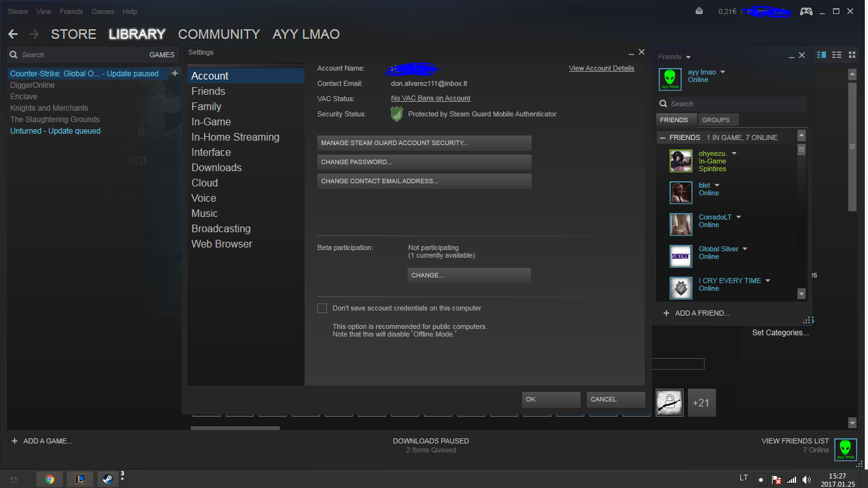The height and width of the screenshot is (488, 868).
Task: Click the alien avatar beside View Friends List
Action: pyautogui.click(x=846, y=449)
